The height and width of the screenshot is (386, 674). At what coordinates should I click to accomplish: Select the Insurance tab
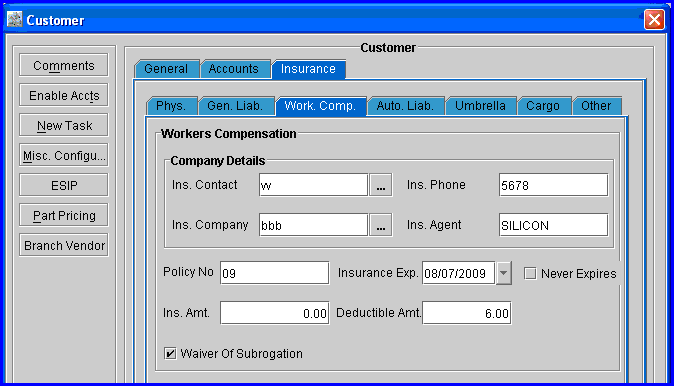point(308,69)
